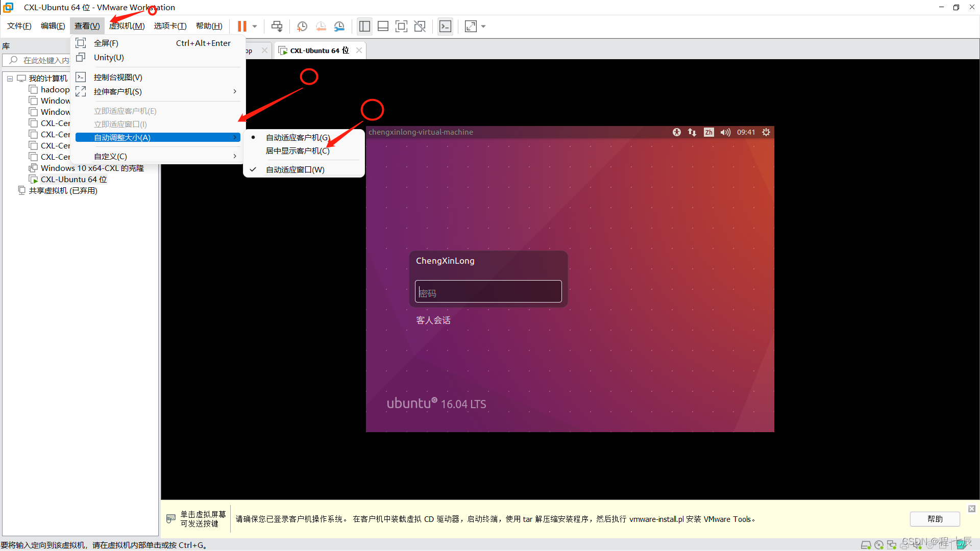This screenshot has height=551, width=980.
Task: Click the 帮助 button at bottom right
Action: click(x=935, y=519)
